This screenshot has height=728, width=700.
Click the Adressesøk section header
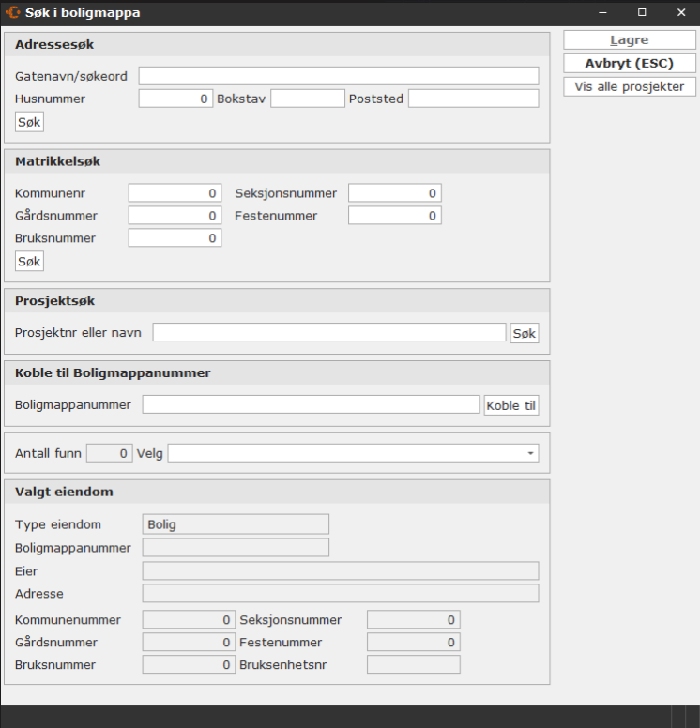coord(277,45)
